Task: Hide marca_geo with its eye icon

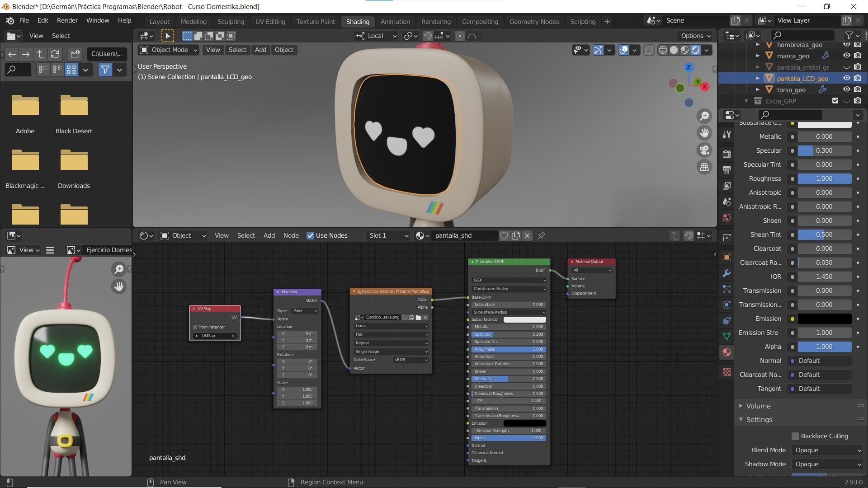Action: click(x=846, y=56)
